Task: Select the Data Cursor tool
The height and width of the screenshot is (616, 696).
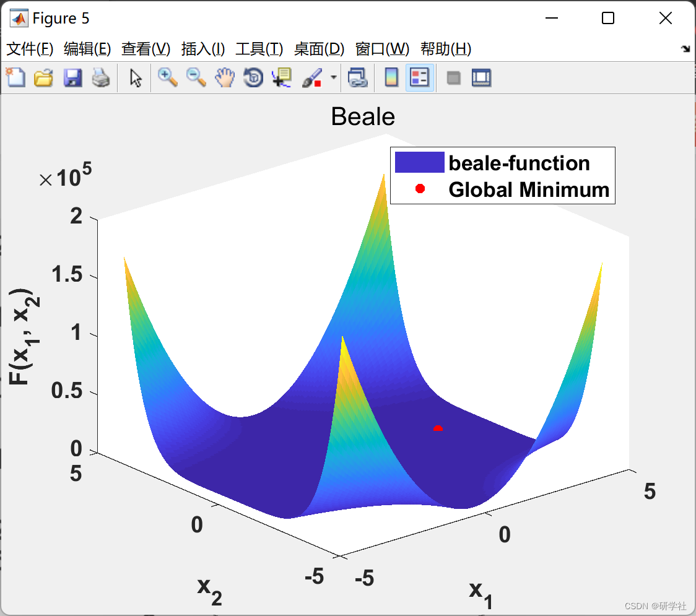Action: coord(282,77)
